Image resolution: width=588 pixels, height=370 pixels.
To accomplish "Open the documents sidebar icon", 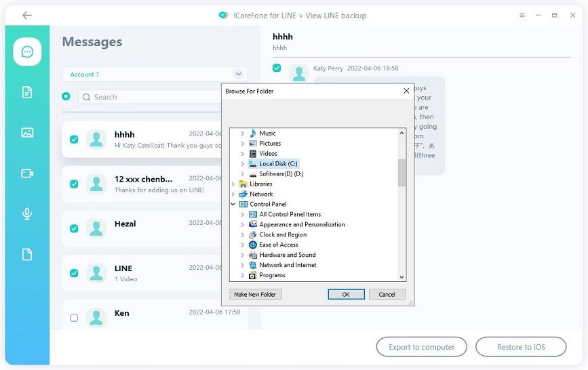I will tap(27, 92).
